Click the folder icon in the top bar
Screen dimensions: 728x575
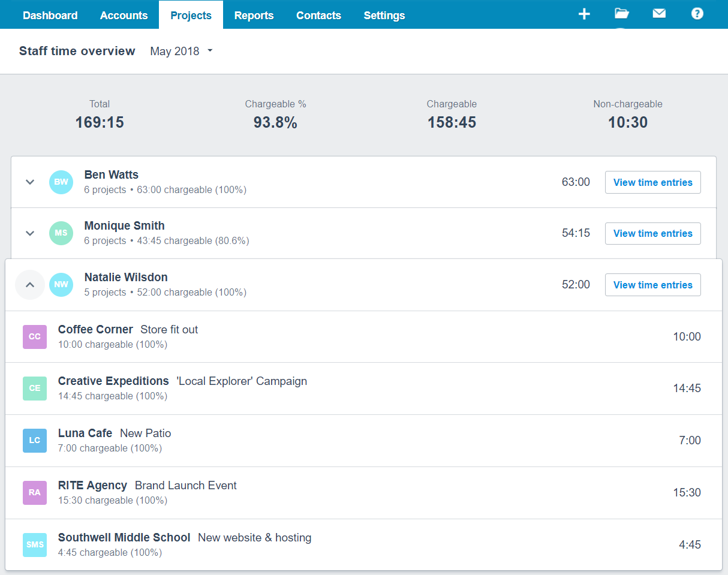click(621, 14)
